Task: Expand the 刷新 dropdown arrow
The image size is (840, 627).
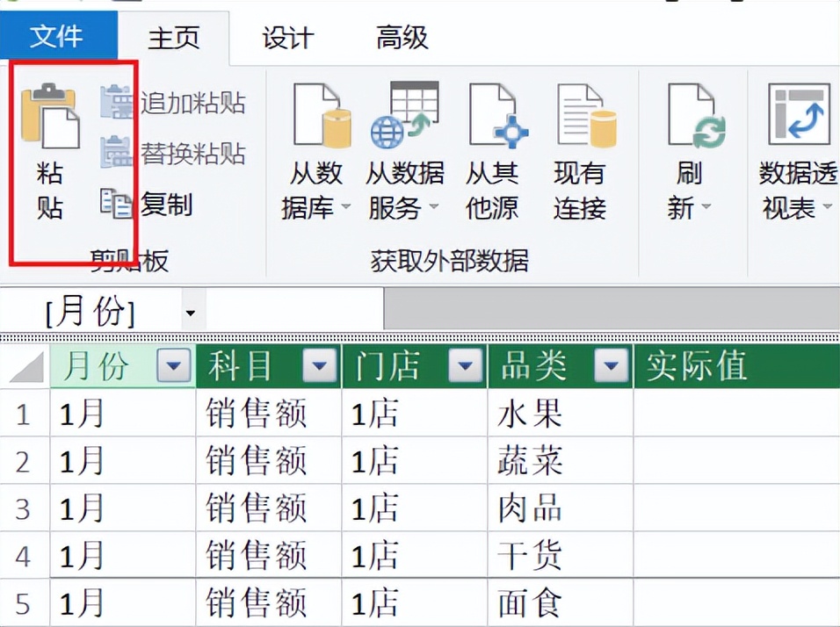Action: point(706,206)
